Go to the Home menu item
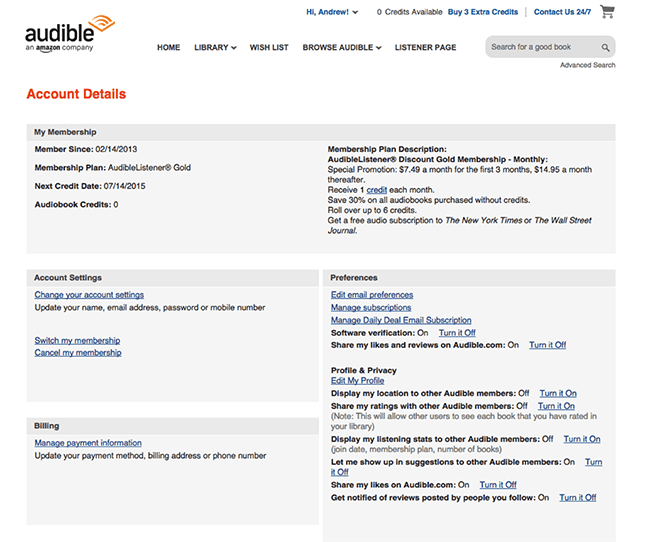Screen dimensions: 650x542 click(168, 47)
